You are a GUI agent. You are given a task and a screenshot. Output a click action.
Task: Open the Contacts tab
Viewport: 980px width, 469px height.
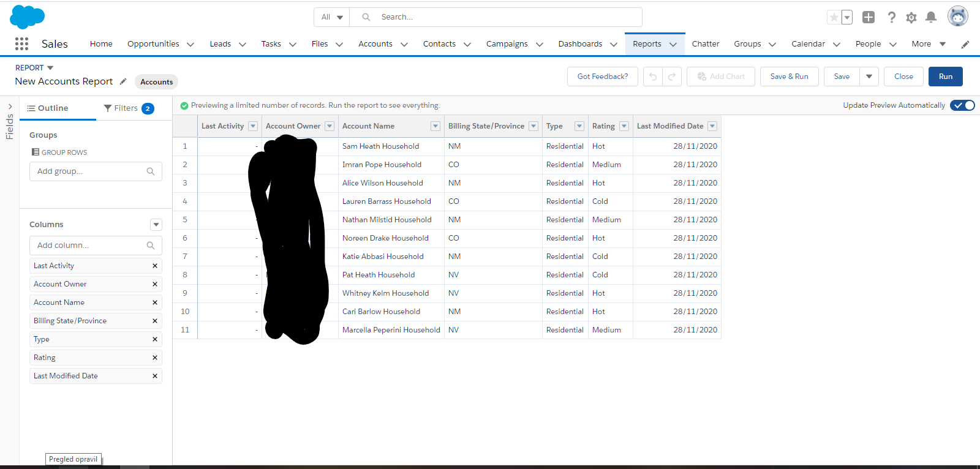pyautogui.click(x=439, y=44)
